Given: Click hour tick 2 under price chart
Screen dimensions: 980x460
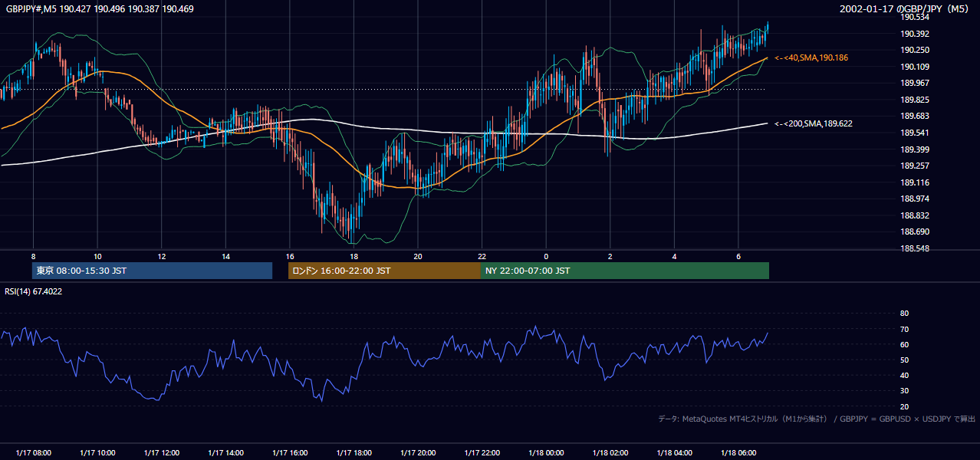Looking at the screenshot, I should click(610, 256).
